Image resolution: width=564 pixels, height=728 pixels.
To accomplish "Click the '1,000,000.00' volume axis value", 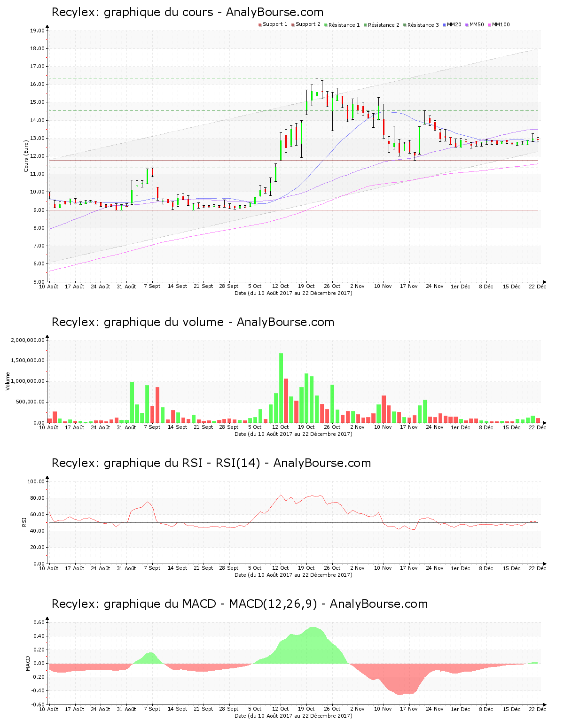I will [28, 381].
